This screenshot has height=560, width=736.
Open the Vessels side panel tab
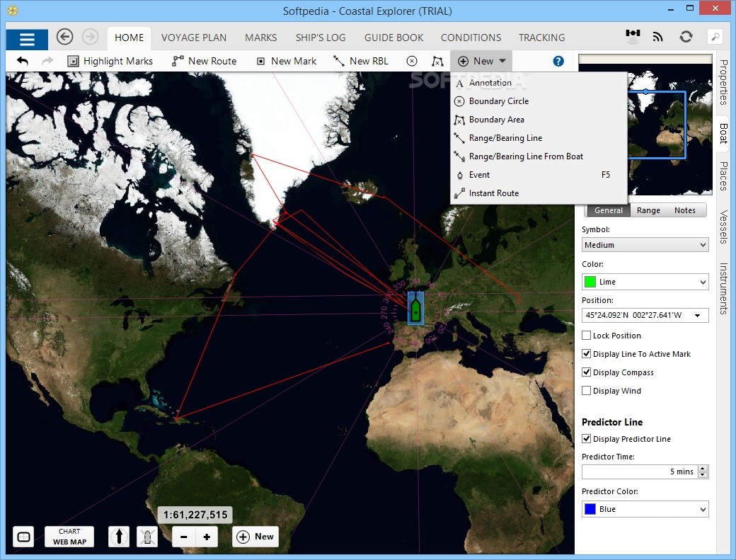[x=723, y=227]
